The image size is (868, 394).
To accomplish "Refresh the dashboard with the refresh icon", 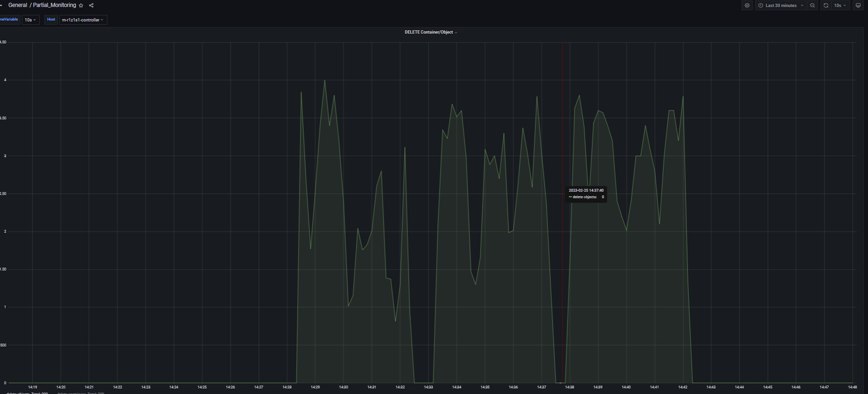I will (826, 6).
